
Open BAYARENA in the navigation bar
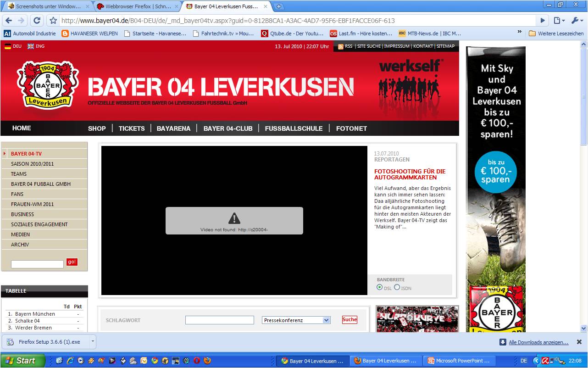[173, 128]
